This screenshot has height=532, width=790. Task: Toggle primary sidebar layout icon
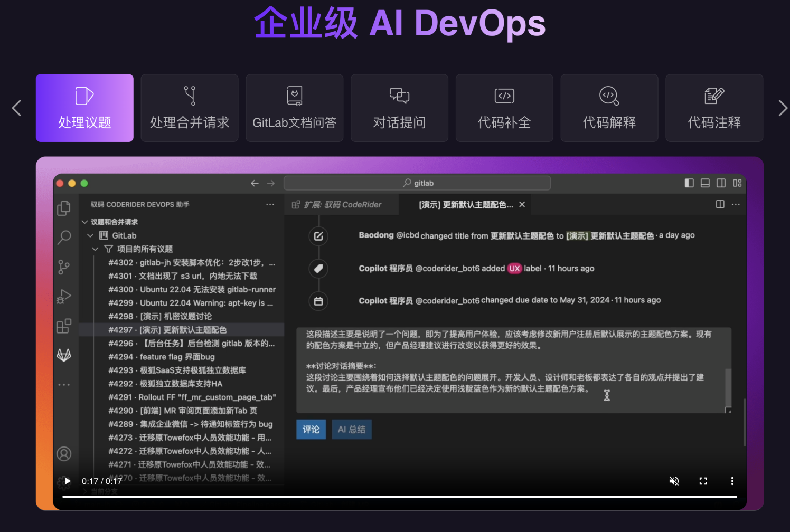point(689,183)
